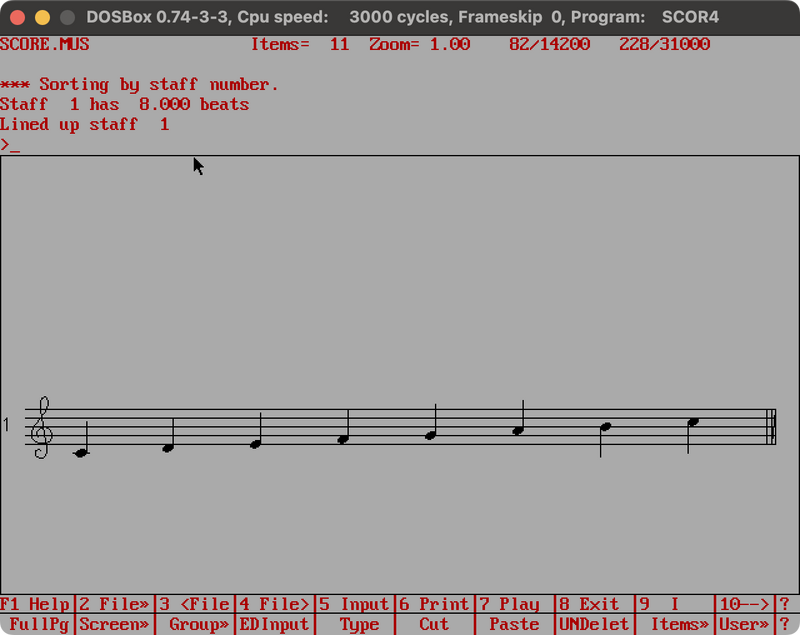Expand the 2 File» menu
The height and width of the screenshot is (635, 800).
coord(115,604)
